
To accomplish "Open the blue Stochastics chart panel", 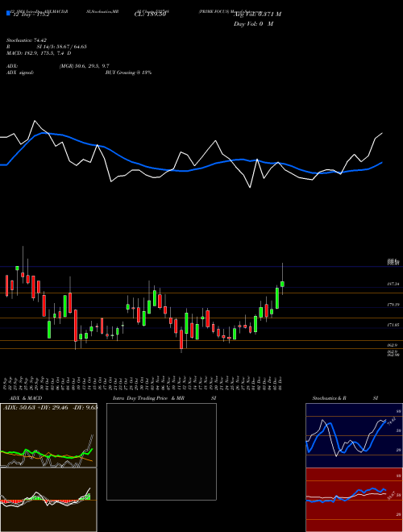I will [x=354, y=435].
